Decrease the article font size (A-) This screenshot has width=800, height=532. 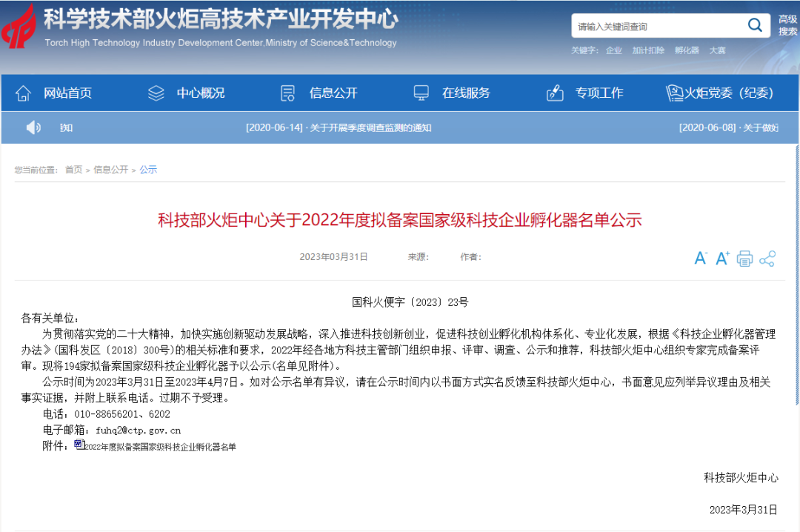(x=700, y=259)
